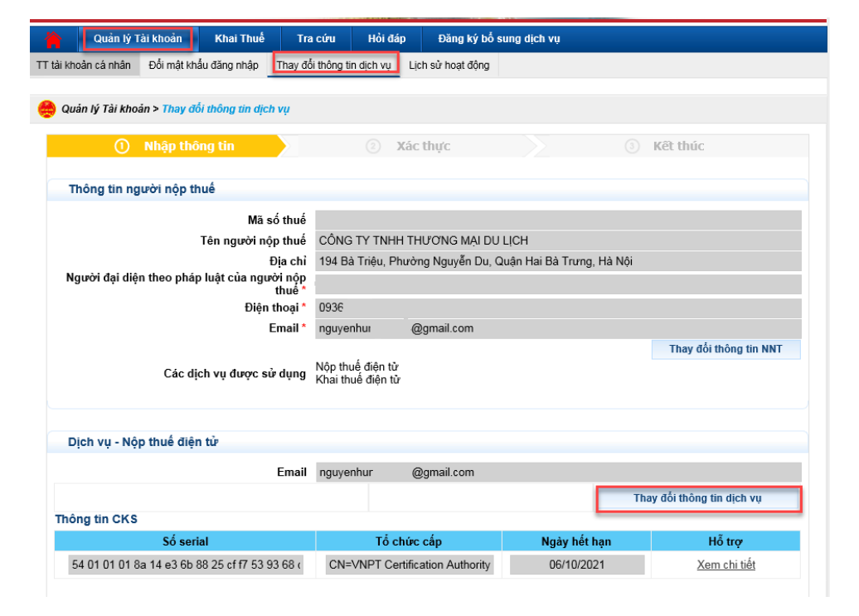Click the Mã số thuế field

coord(557,220)
